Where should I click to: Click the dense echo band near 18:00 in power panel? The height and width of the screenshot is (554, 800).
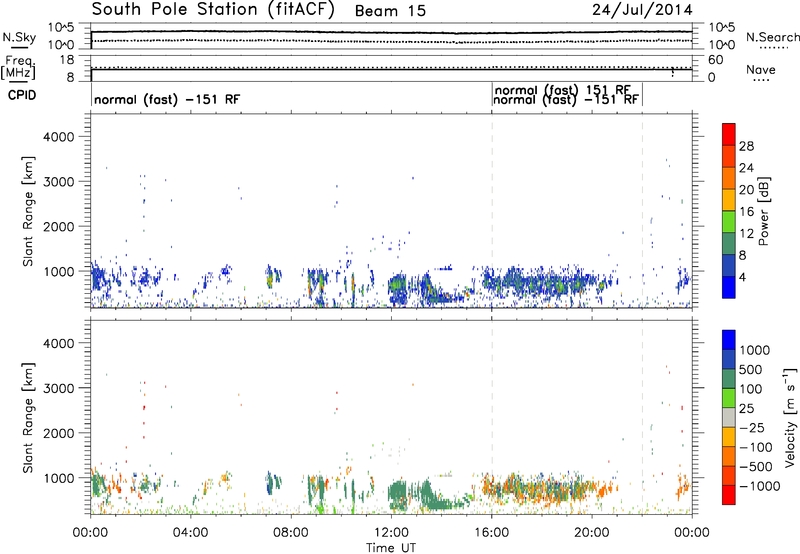click(543, 282)
